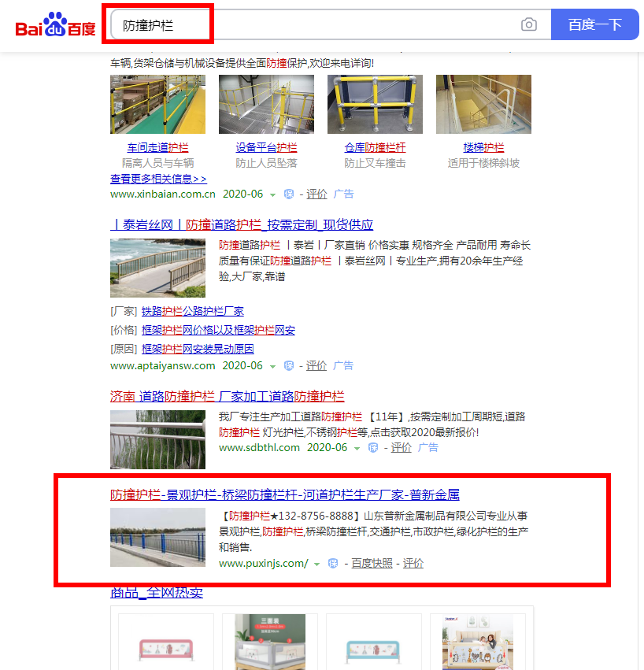
Task: Click the 百度一下 search button
Action: coord(595,24)
